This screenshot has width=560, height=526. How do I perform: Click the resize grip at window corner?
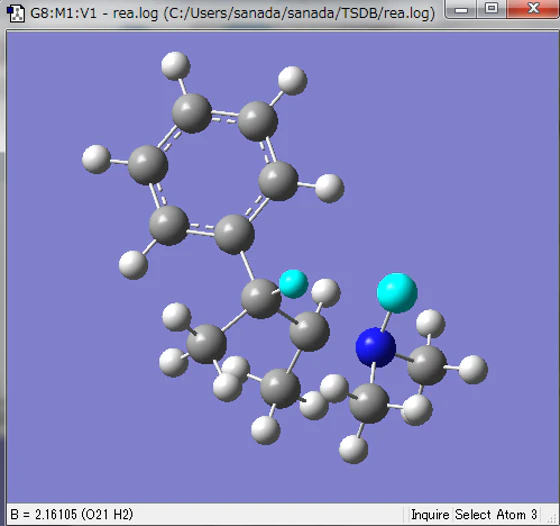pyautogui.click(x=554, y=520)
